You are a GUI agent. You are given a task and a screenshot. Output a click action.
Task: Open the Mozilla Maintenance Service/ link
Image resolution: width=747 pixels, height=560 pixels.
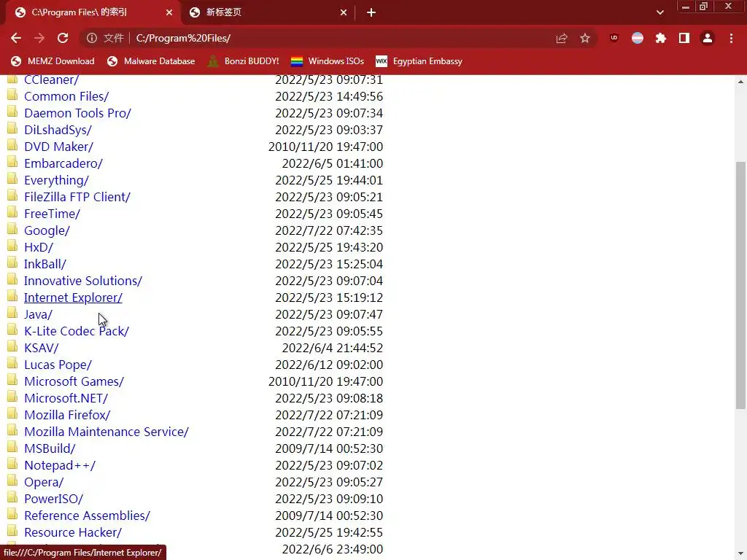pos(107,432)
